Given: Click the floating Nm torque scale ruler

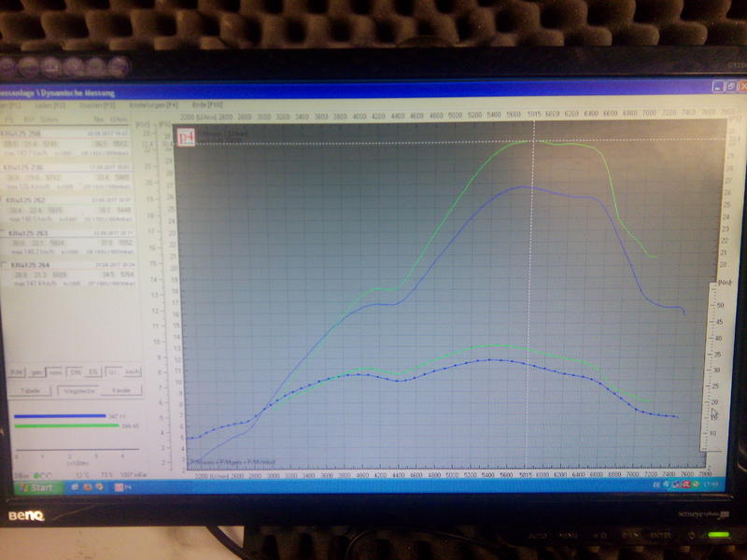Looking at the screenshot, I should 715,366.
